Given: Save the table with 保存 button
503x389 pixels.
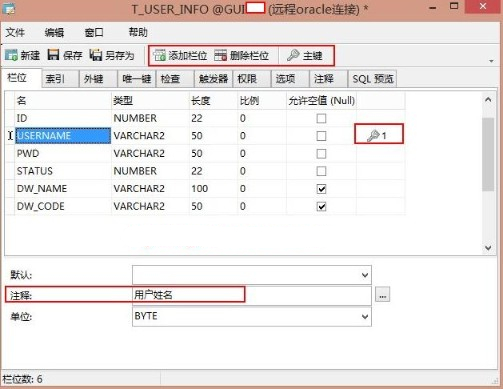Looking at the screenshot, I should [x=65, y=55].
